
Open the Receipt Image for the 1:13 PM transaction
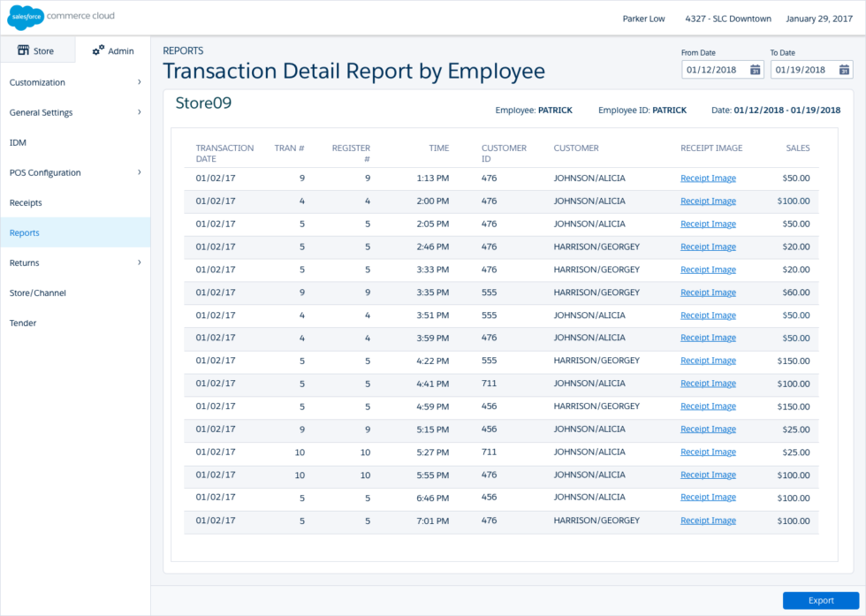click(x=707, y=178)
